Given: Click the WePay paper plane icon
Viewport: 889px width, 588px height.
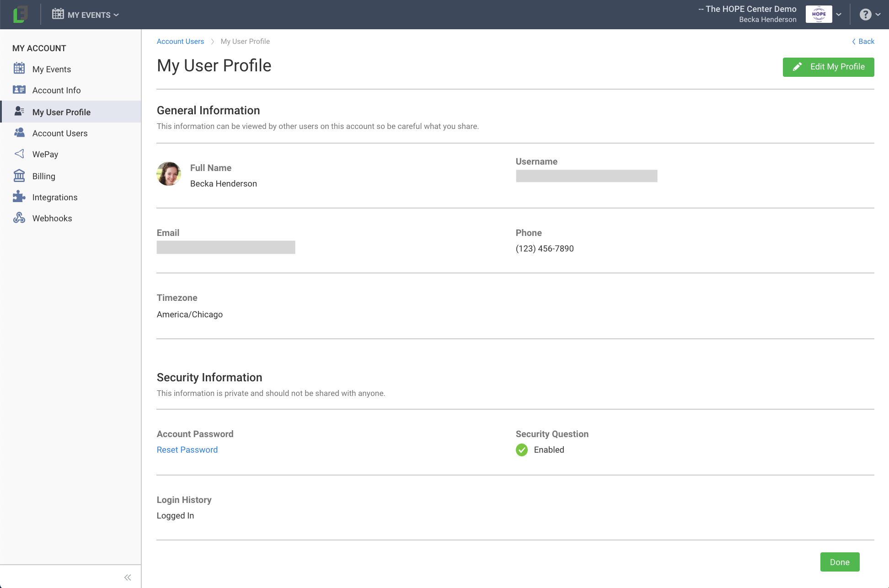Looking at the screenshot, I should (x=19, y=154).
